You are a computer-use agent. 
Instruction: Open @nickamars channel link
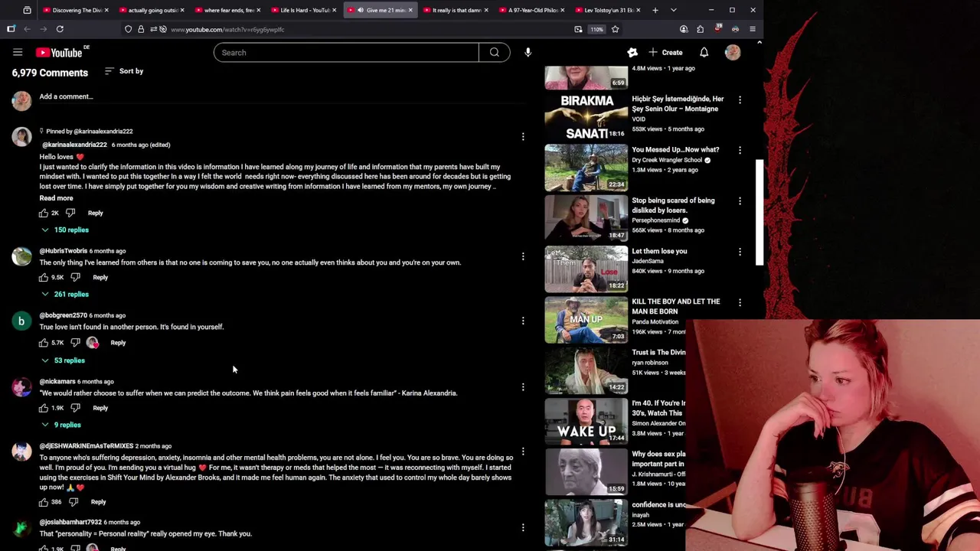click(x=57, y=381)
